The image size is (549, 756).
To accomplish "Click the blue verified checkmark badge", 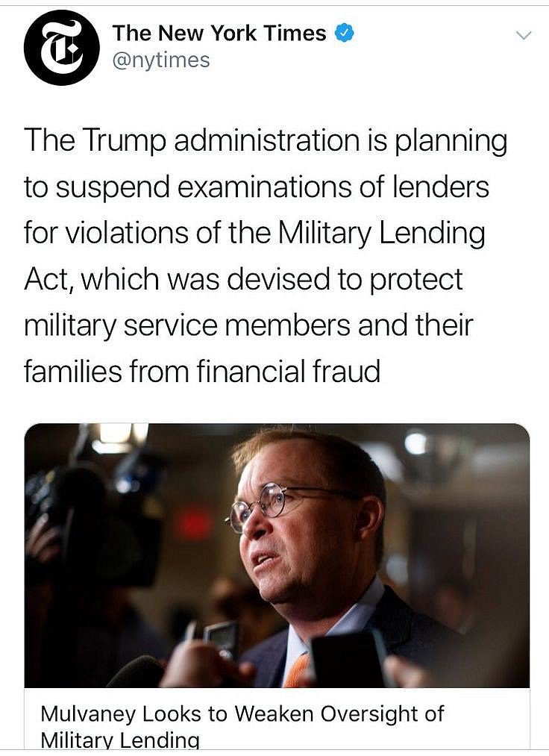I will [x=342, y=34].
